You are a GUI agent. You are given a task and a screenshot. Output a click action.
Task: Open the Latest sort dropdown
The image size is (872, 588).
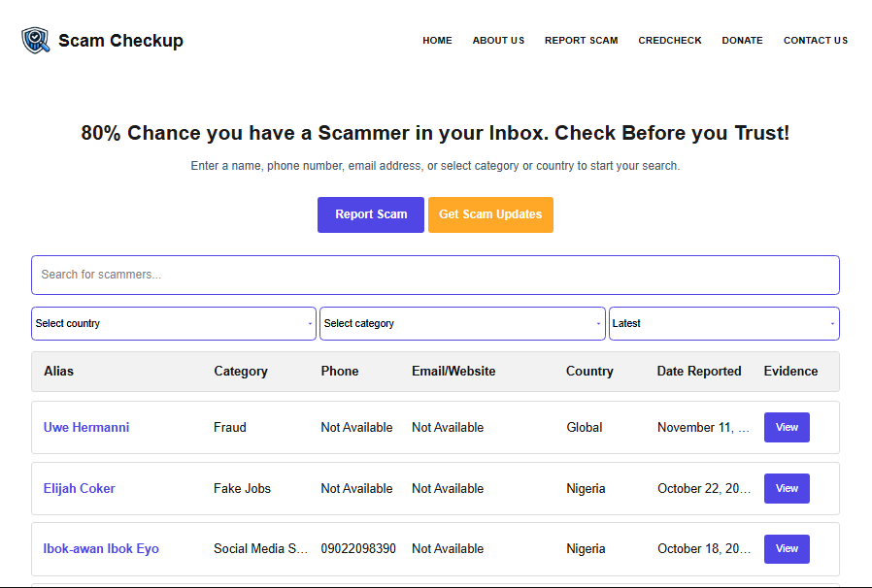click(724, 323)
